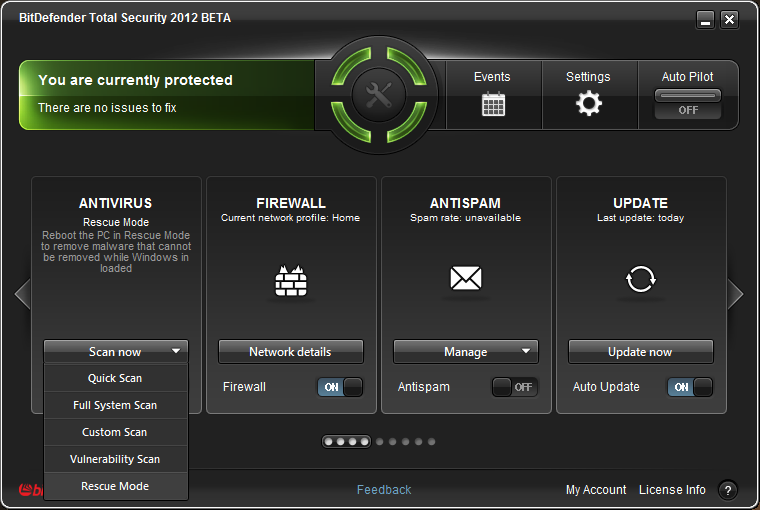Select Quick Scan from the menu
The width and height of the screenshot is (760, 510).
pos(115,379)
